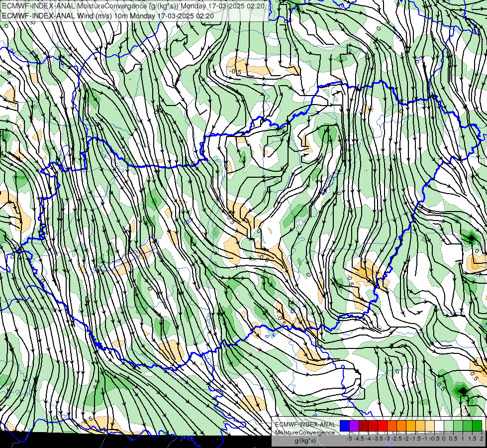Click the legend label 'MoistureConvergence'
487x448 pixels.
pyautogui.click(x=305, y=433)
